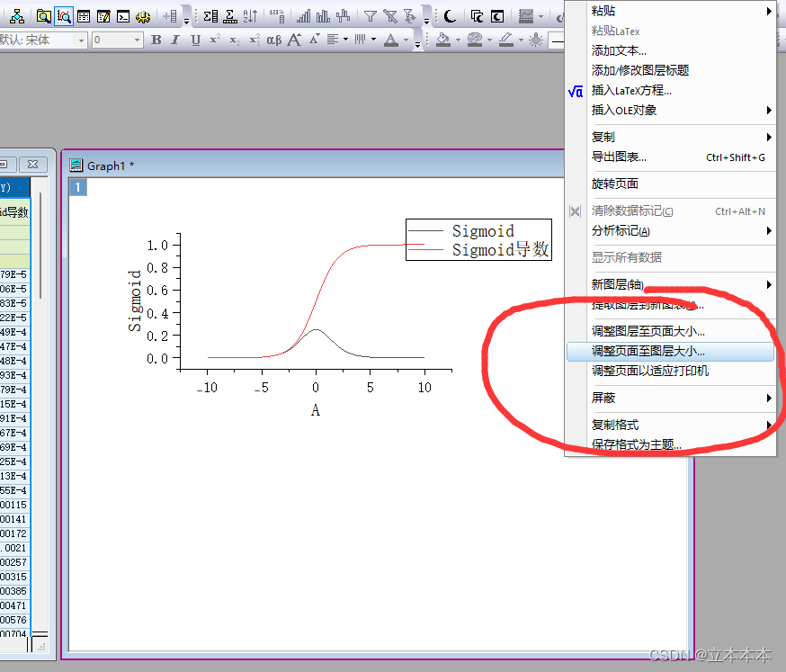Open the Project Explorer folder-magnifier icon
786x672 pixels.
point(43,16)
